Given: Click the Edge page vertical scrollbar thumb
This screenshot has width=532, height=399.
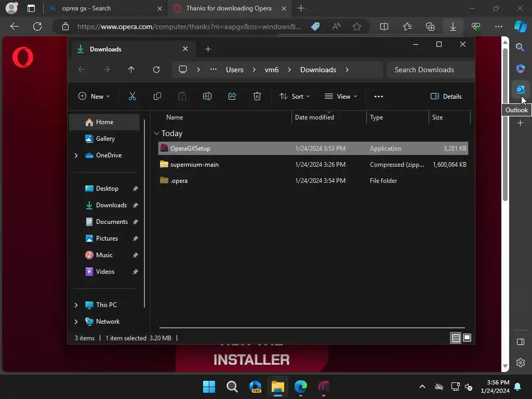Looking at the screenshot, I should (x=505, y=125).
